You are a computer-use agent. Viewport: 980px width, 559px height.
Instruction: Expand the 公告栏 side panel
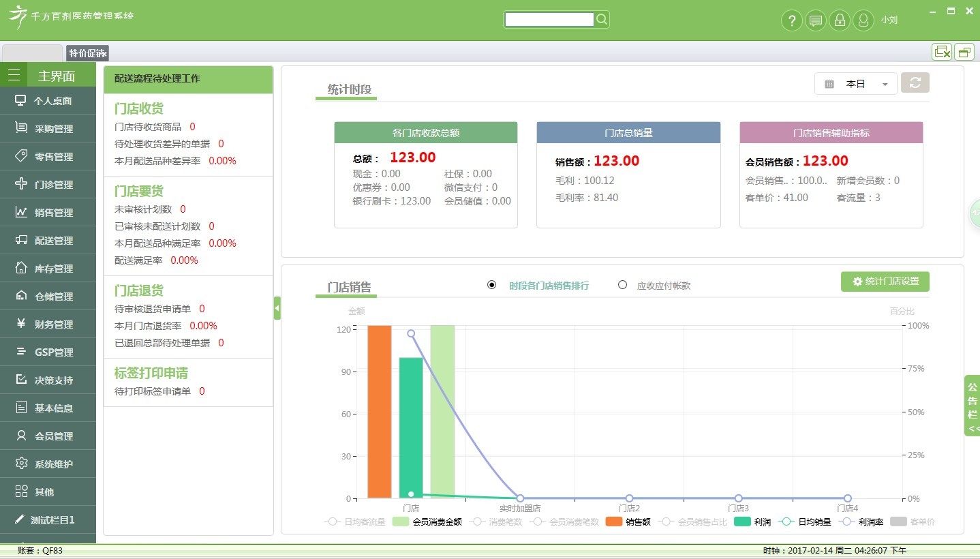(972, 405)
